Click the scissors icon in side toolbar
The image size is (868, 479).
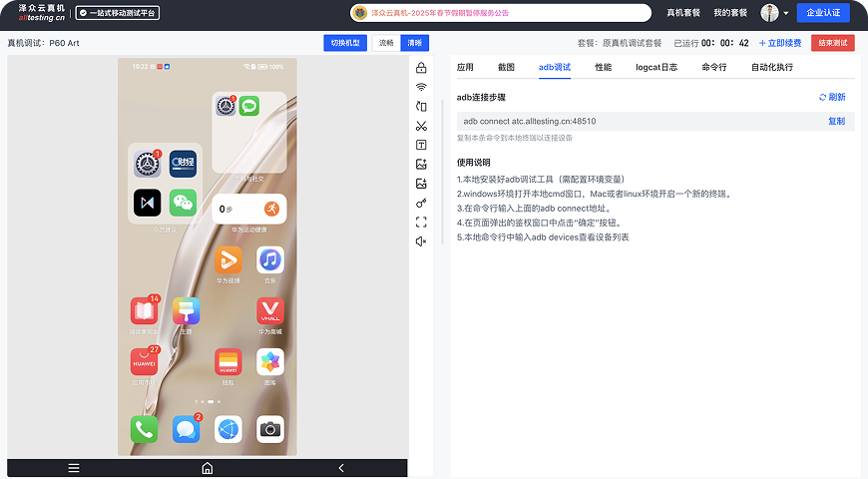click(x=421, y=126)
